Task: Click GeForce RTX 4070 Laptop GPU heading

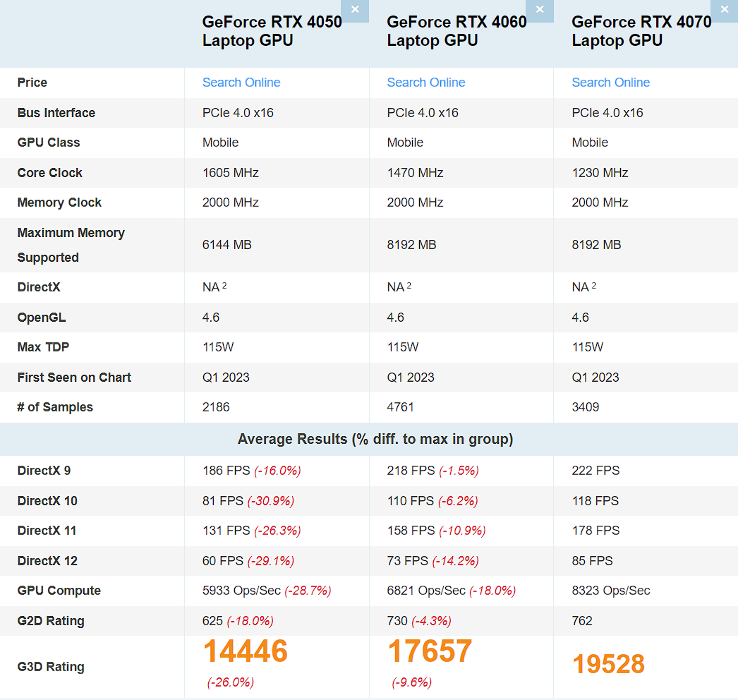Action: coord(641,31)
